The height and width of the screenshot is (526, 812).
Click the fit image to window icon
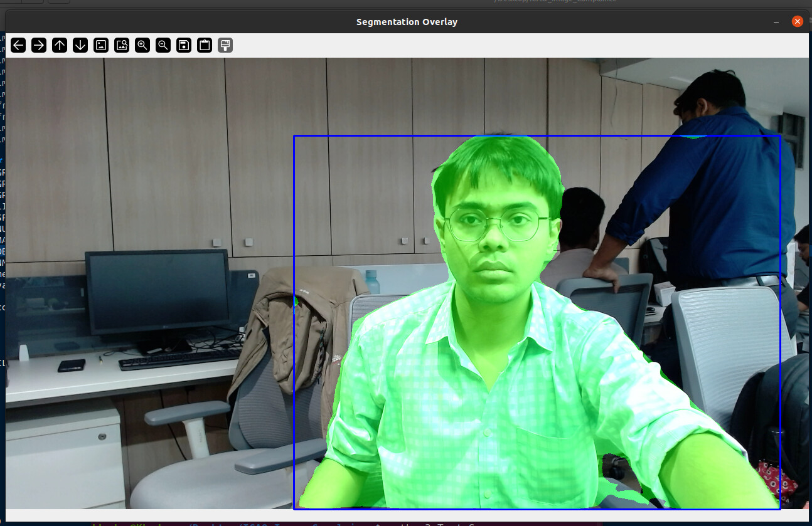(122, 45)
